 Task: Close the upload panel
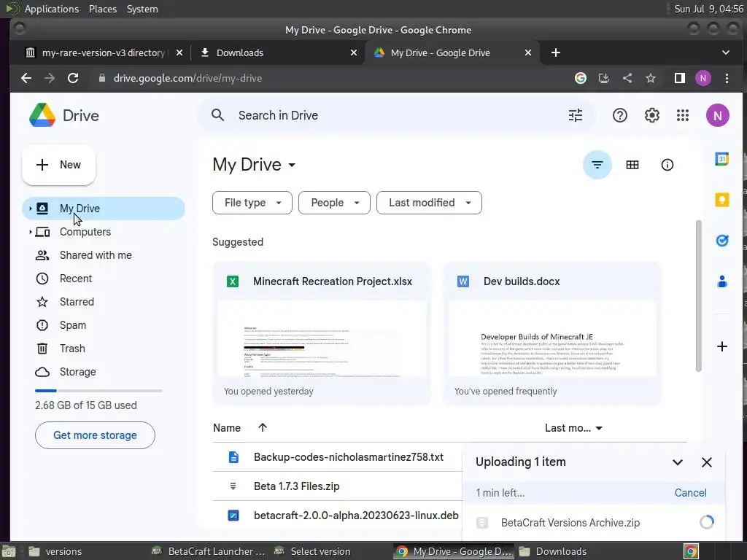click(706, 462)
